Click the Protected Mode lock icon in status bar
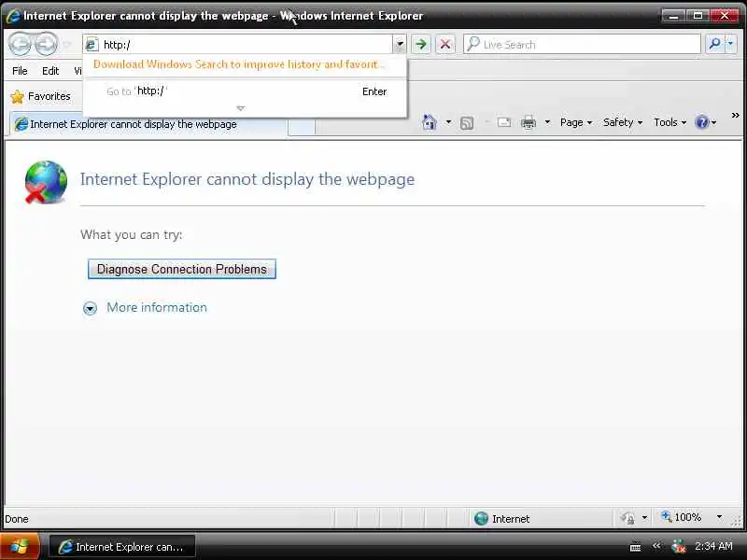 pyautogui.click(x=627, y=518)
